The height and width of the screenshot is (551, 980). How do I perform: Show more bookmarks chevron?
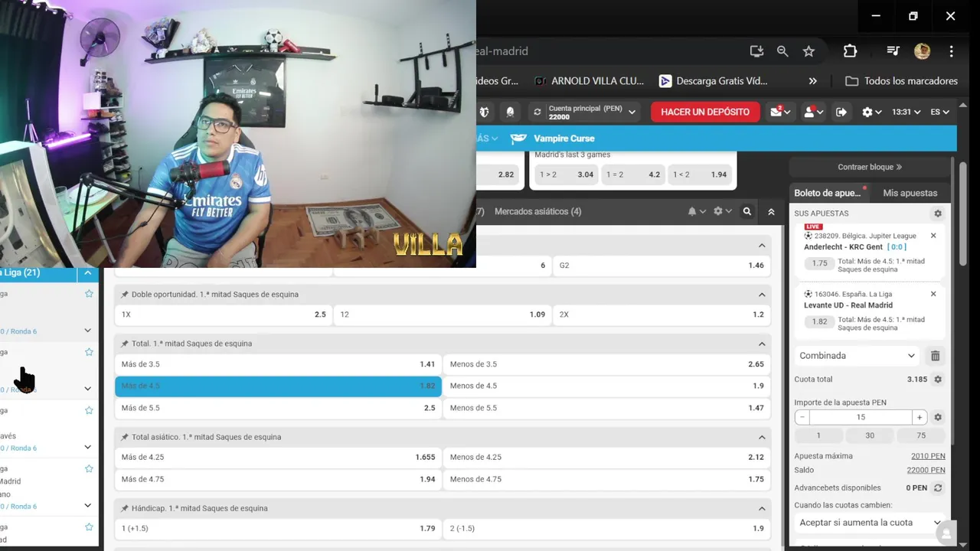pos(812,80)
